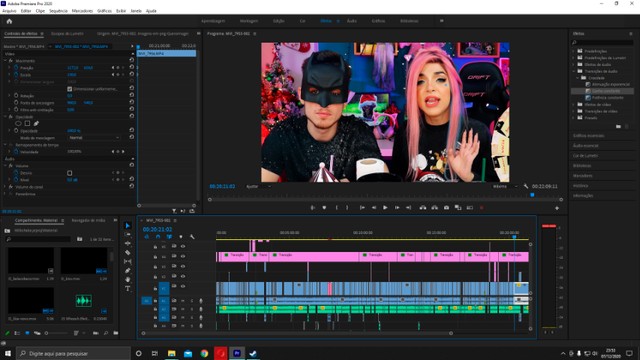Image resolution: width=640 pixels, height=360 pixels.
Task: Click the Extract button in Program monitor
Action: tap(435, 208)
